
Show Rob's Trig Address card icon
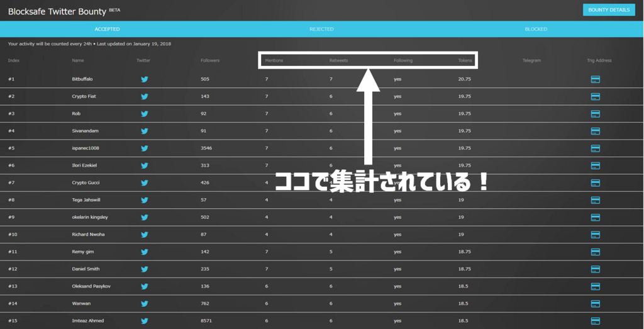(x=595, y=114)
